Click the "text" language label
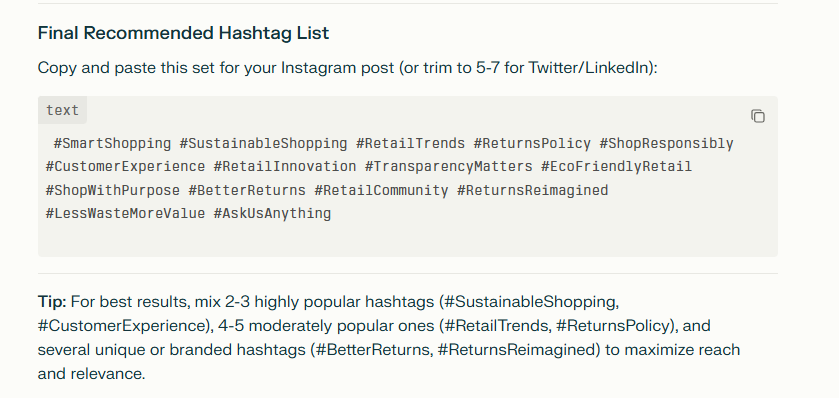Screen dimensions: 839x398 tap(62, 110)
